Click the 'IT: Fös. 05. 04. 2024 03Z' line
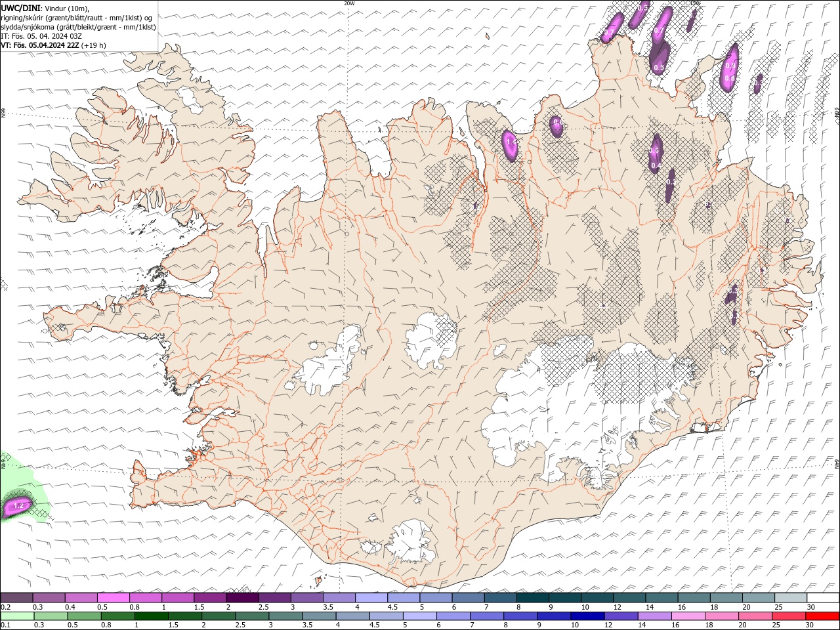Screen dimensions: 840x630 [x=41, y=36]
